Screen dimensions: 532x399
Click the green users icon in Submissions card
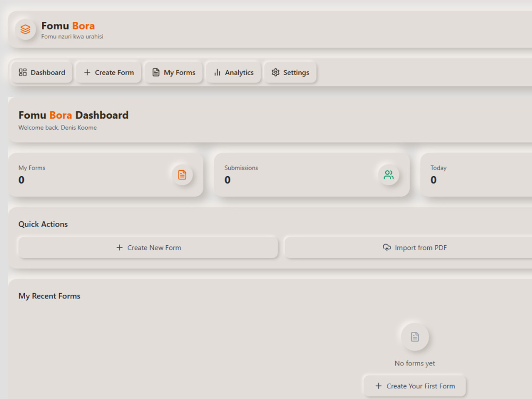(388, 174)
